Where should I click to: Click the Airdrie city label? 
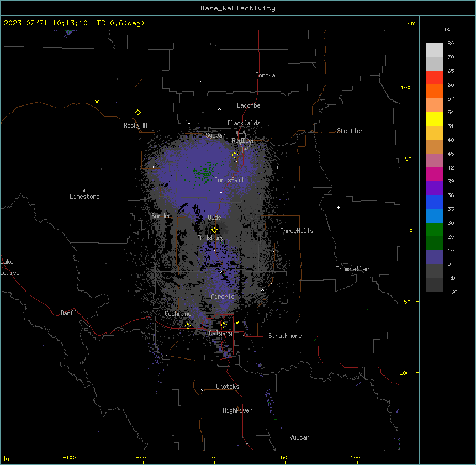click(223, 297)
